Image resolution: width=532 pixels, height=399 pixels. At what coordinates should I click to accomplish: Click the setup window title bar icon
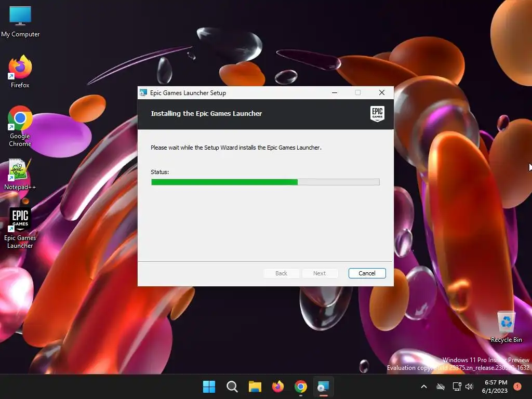click(143, 92)
